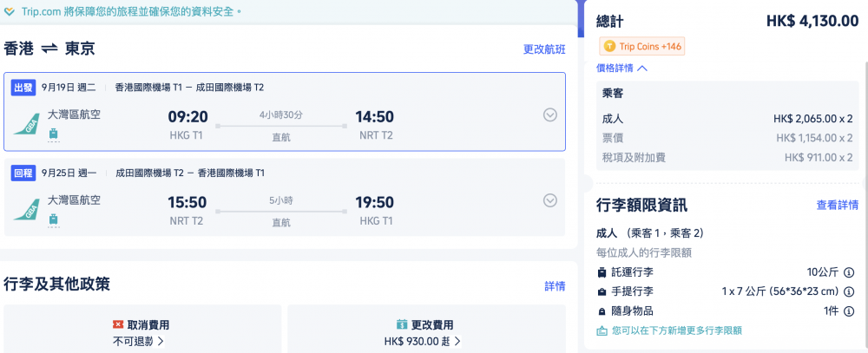This screenshot has width=868, height=353.
Task: Click the GBA airline logo on return flight
Action: [26, 208]
